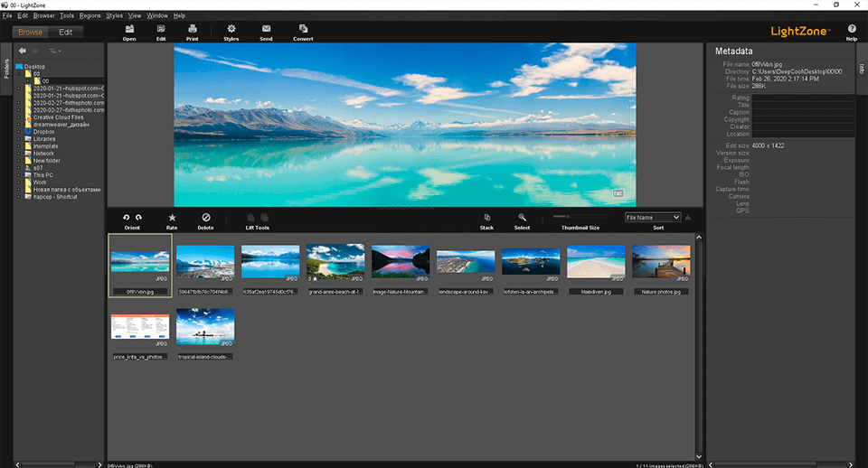Screen dimensions: 868x468
Task: Toggle the Info side panel tab
Action: pos(862,70)
